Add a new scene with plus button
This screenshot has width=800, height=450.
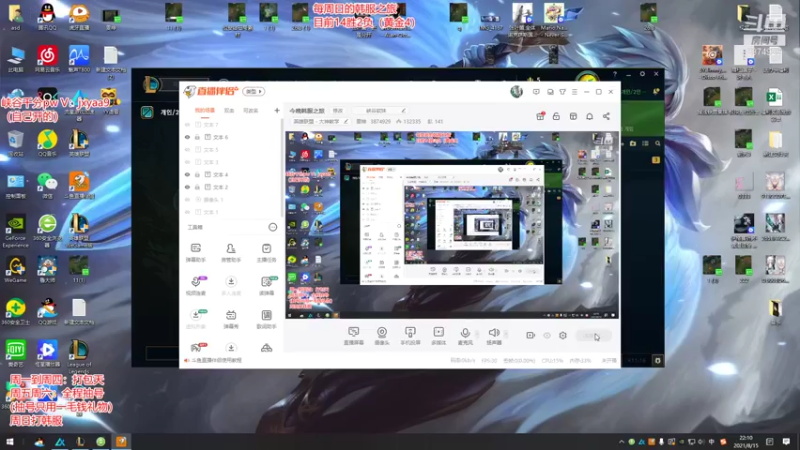[x=277, y=110]
